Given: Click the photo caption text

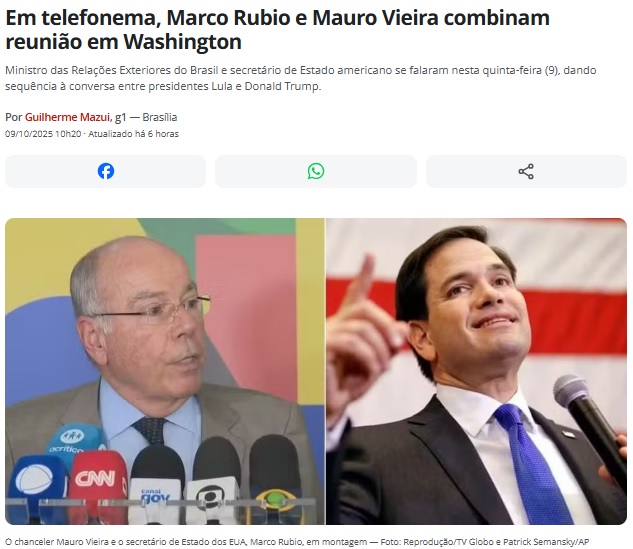Looking at the screenshot, I should 297,542.
